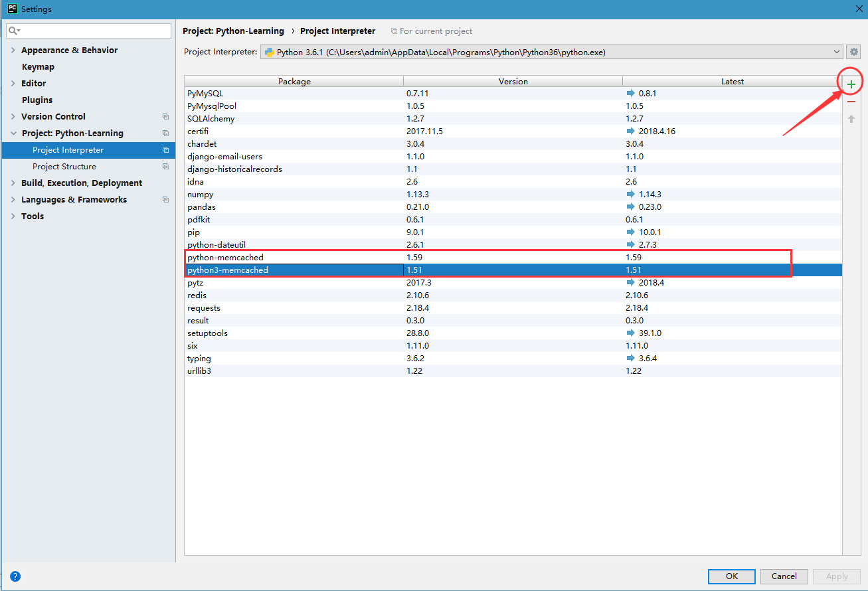
Task: Select the python-memcached package row
Action: (x=513, y=258)
